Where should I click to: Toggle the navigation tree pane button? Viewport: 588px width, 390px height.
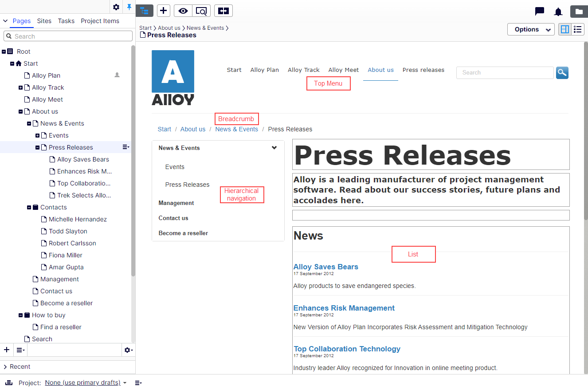pyautogui.click(x=145, y=11)
